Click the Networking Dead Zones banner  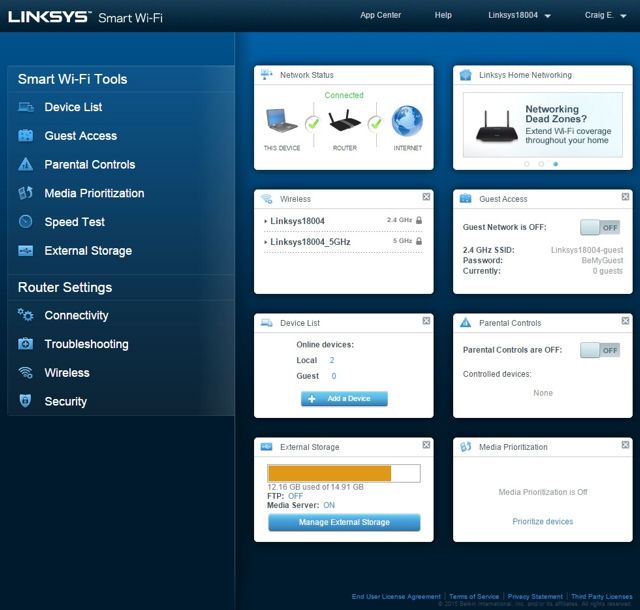click(542, 125)
